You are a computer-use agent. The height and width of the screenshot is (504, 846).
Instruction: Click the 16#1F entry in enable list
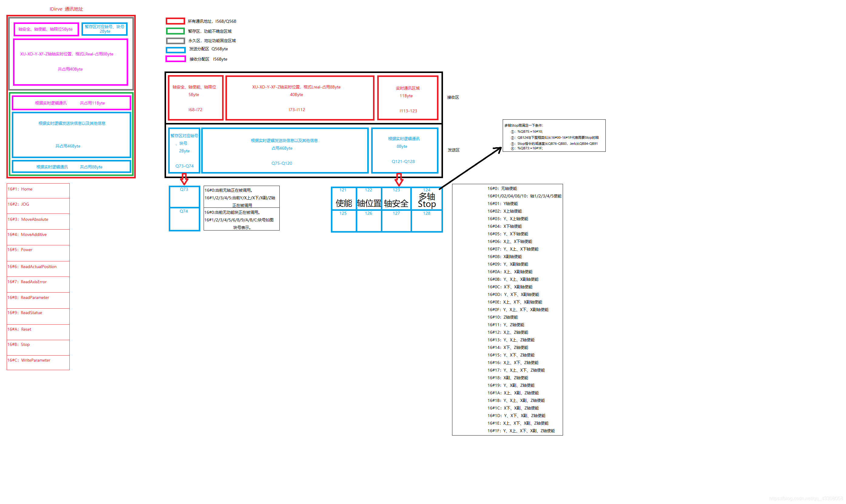pyautogui.click(x=521, y=431)
